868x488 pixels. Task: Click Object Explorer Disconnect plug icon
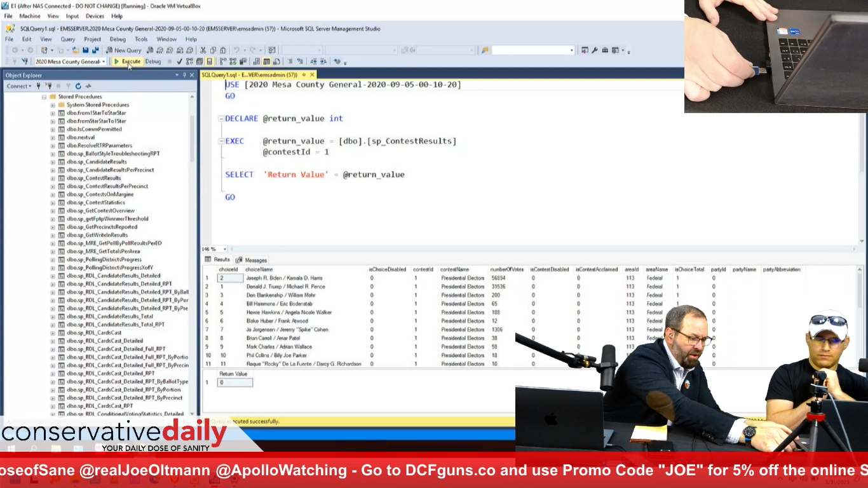(x=48, y=86)
